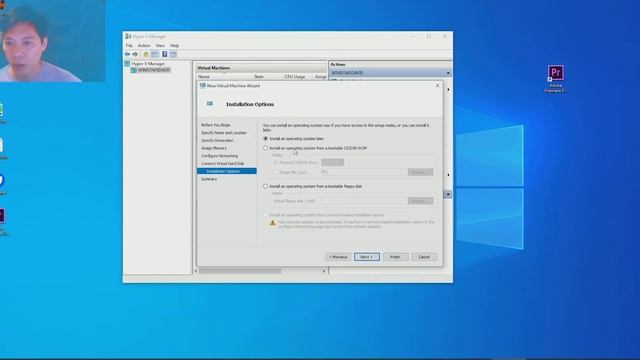Screen dimensions: 640x360
Task: Click Browse next to the image file field
Action: point(420,172)
